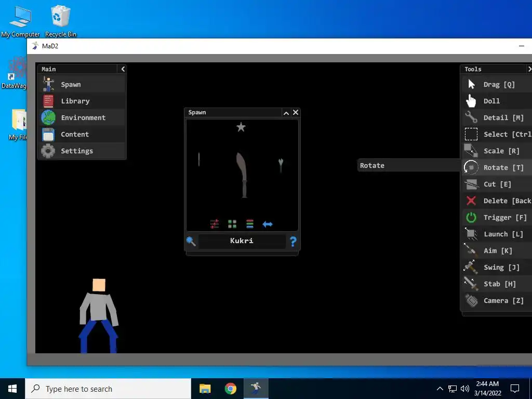Select the Select marquee tool
The height and width of the screenshot is (399, 532).
(x=497, y=134)
